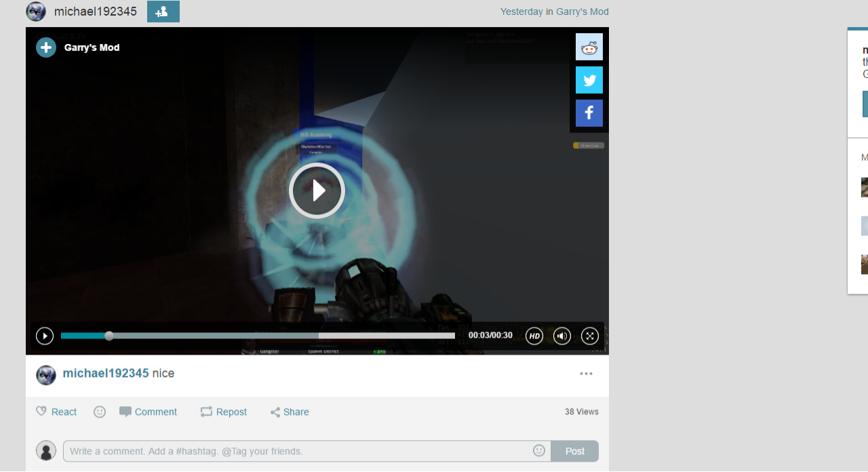Viewport: 868px width, 472px height.
Task: Start video with the large center play button
Action: 317,191
